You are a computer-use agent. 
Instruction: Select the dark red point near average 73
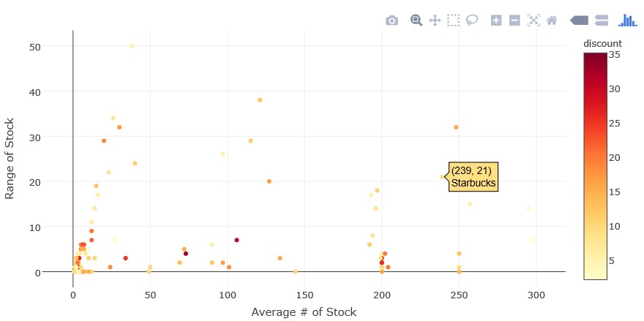tap(186, 254)
